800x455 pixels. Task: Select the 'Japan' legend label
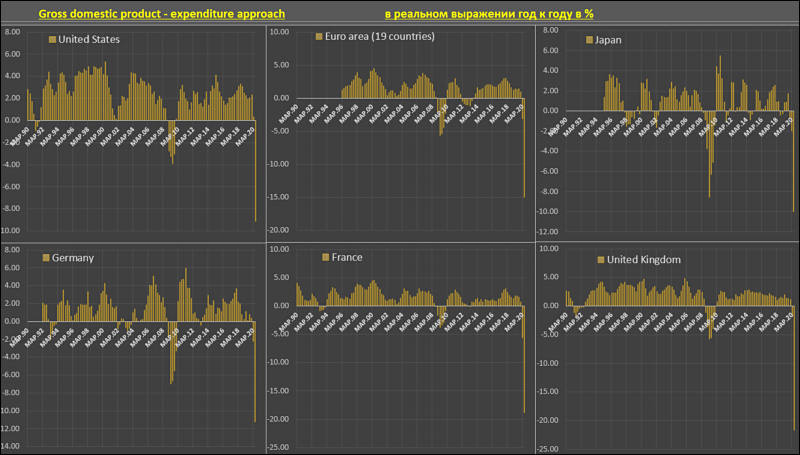(x=608, y=40)
